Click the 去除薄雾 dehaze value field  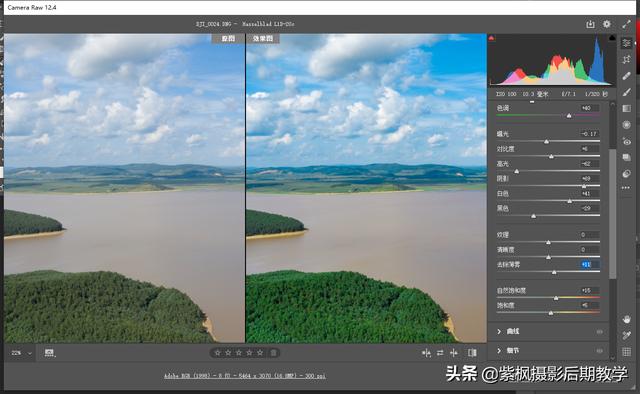pyautogui.click(x=589, y=265)
